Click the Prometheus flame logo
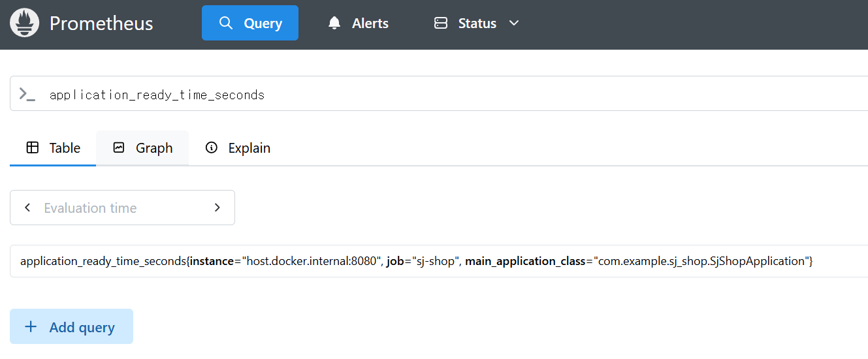This screenshot has width=868, height=359. click(25, 23)
